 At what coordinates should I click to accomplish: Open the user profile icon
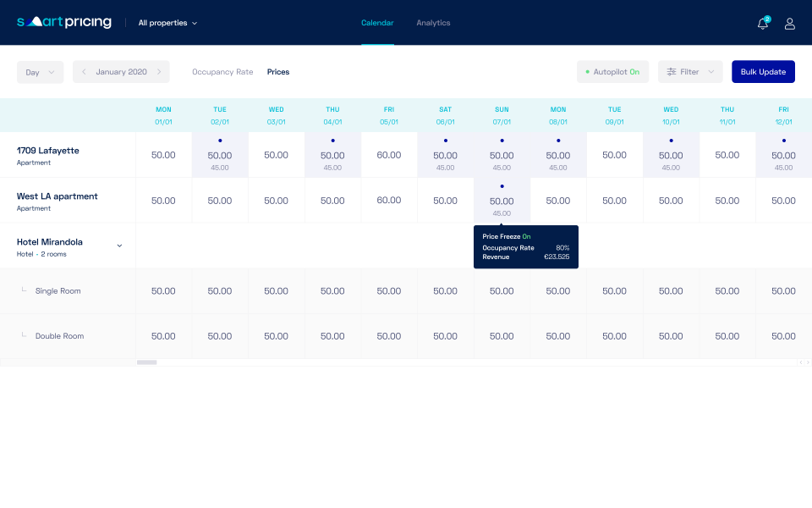(x=790, y=24)
